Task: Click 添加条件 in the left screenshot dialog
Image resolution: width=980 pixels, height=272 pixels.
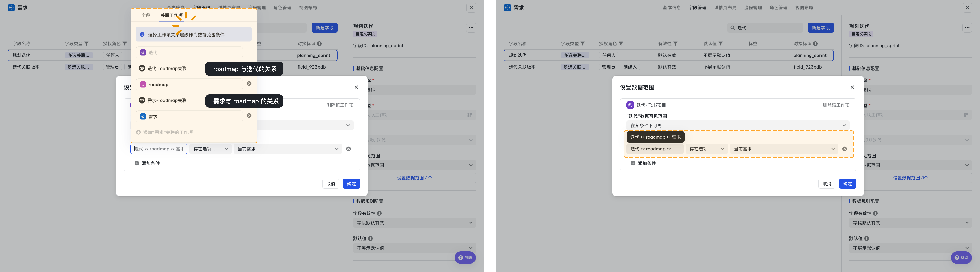Action: 147,164
